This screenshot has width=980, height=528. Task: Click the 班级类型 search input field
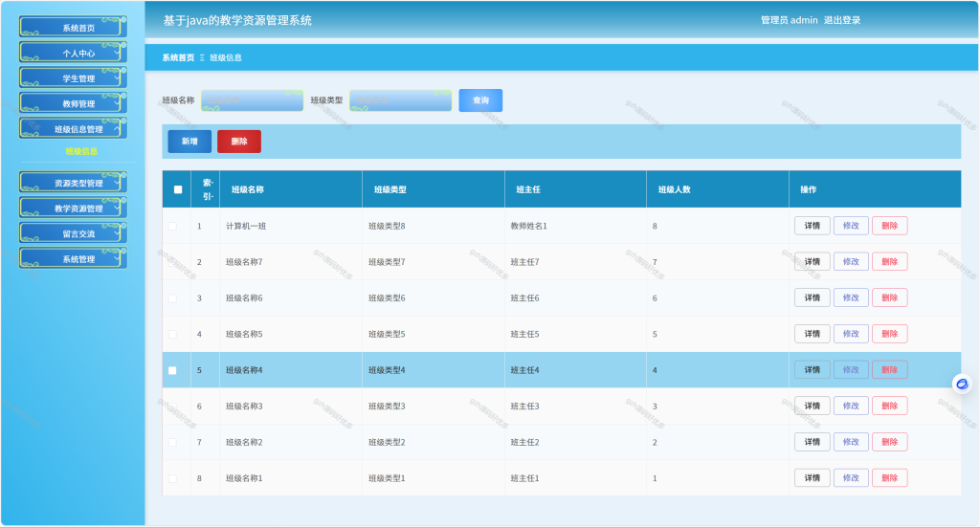pyautogui.click(x=401, y=100)
